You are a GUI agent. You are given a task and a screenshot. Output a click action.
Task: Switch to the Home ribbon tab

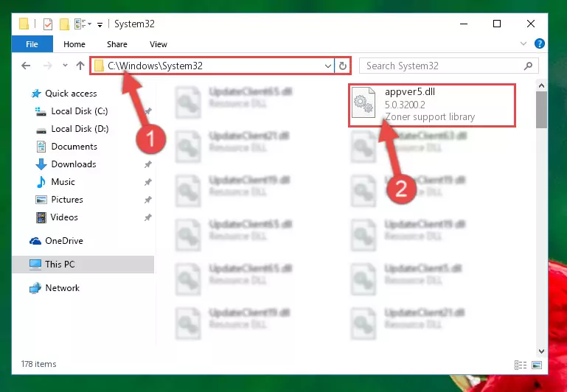(x=74, y=44)
